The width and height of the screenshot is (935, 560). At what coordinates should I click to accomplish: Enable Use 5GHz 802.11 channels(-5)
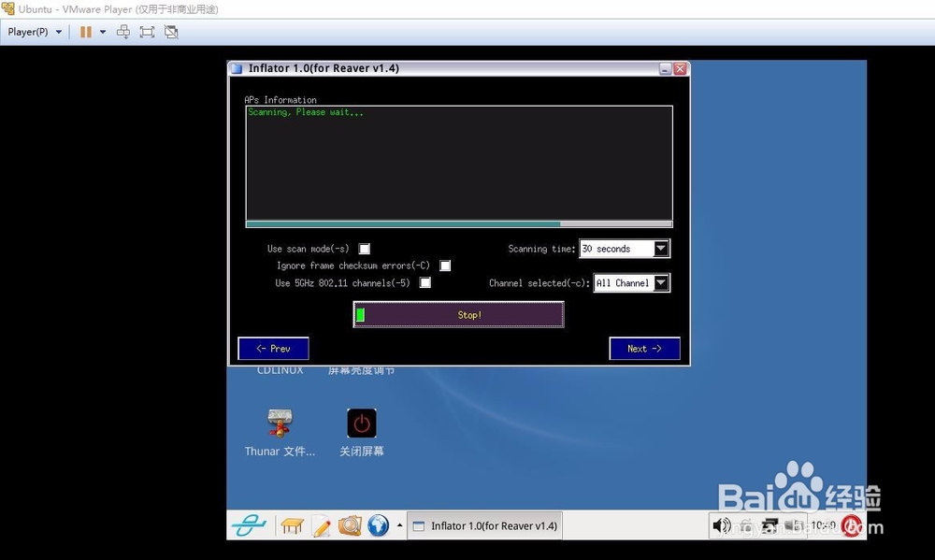click(x=425, y=282)
